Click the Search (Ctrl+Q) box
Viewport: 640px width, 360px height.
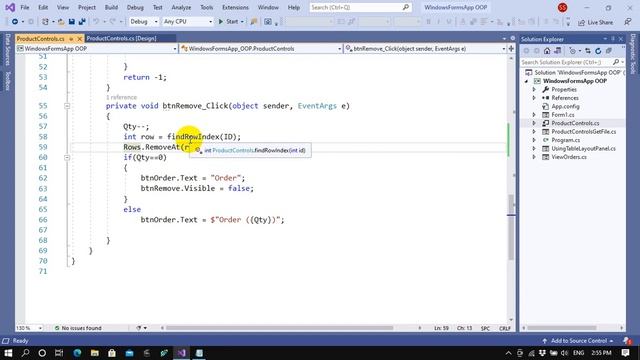click(x=360, y=7)
